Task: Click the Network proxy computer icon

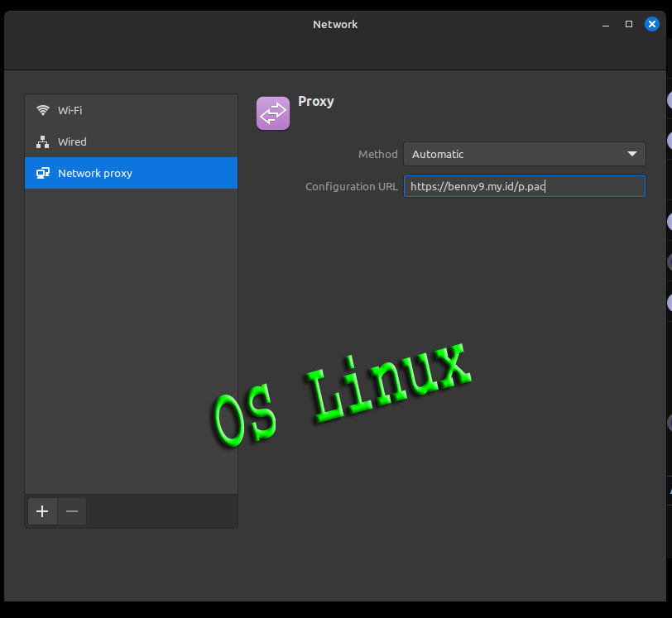Action: coord(43,173)
